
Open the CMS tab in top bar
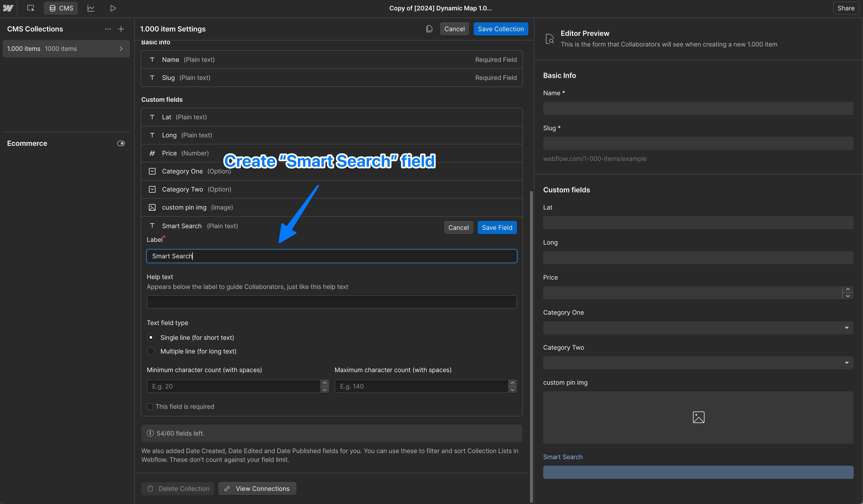coord(61,8)
